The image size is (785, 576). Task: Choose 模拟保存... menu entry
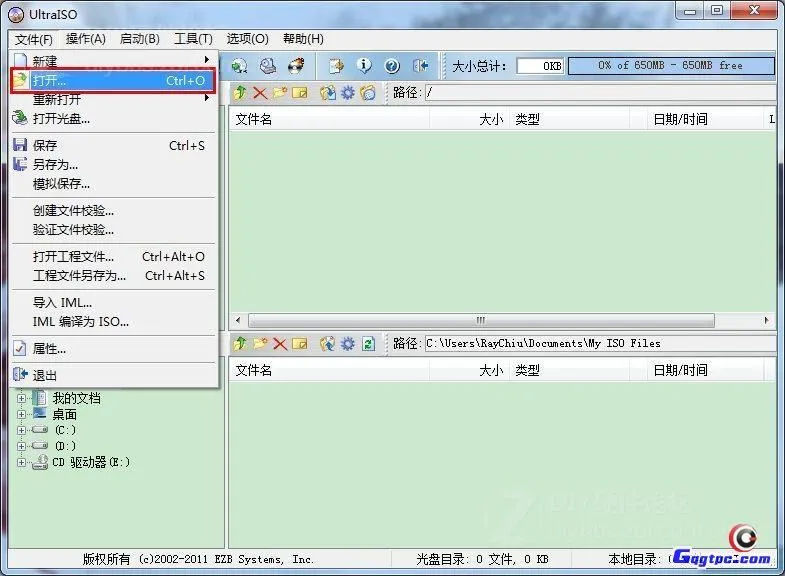coord(114,184)
